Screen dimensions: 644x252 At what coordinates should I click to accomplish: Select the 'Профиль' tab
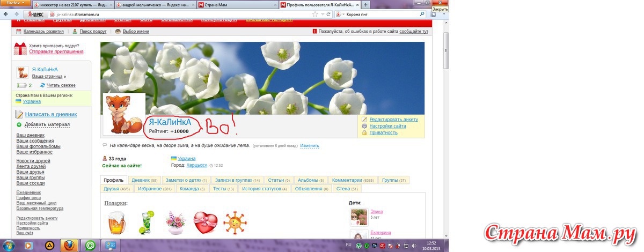(114, 181)
